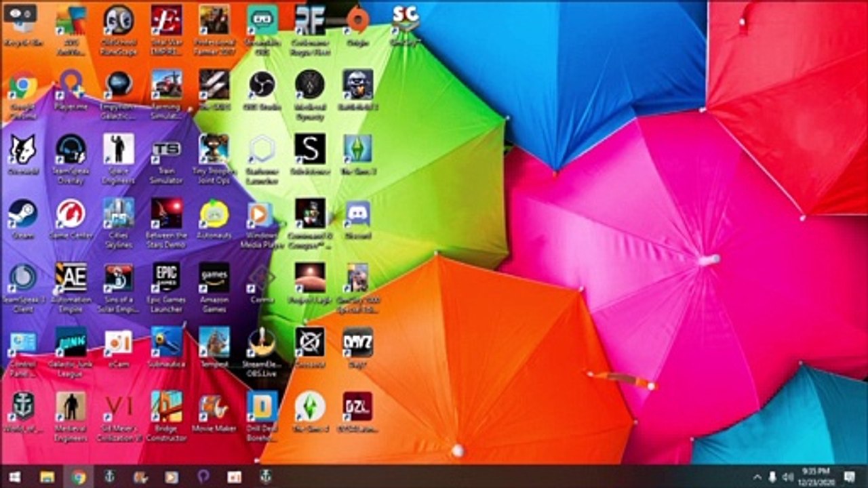Click the Medieval Engineers shortcut
The image size is (868, 488).
click(71, 417)
